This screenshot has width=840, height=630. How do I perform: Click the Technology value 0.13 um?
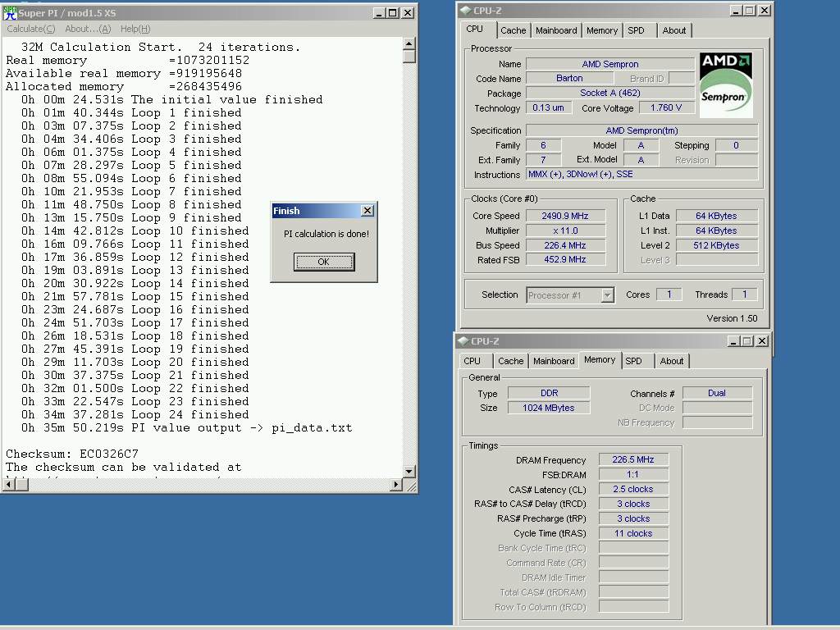548,107
